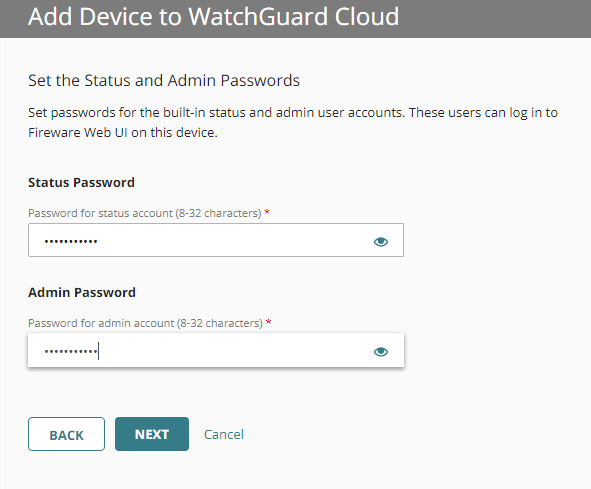
Task: Show the status password with eye icon
Action: point(381,241)
